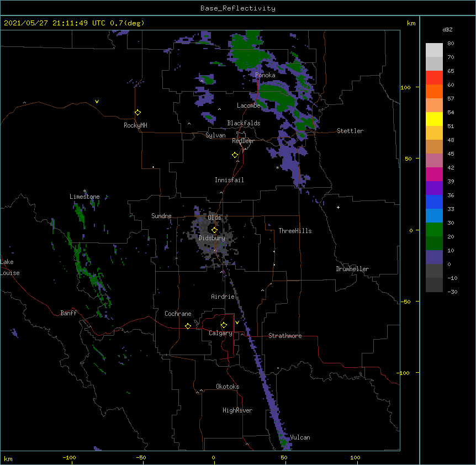The width and height of the screenshot is (476, 465).
Task: Click the Lacombe city label
Action: point(248,105)
